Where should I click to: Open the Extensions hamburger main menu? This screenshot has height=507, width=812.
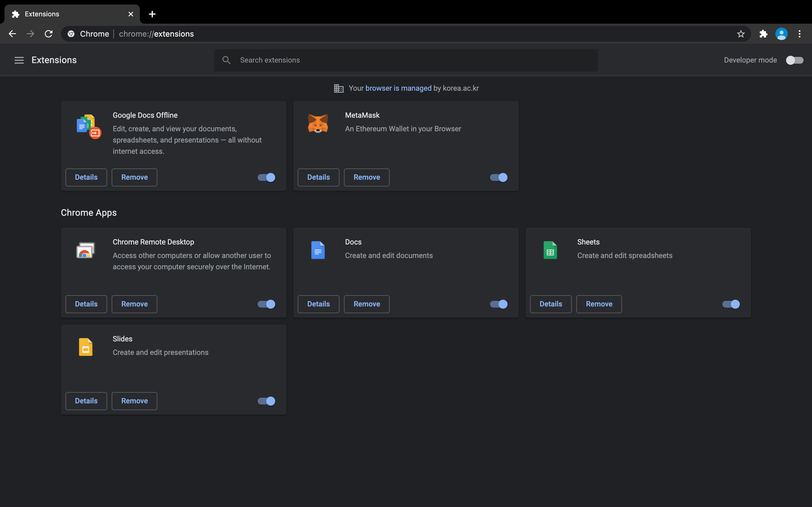19,60
